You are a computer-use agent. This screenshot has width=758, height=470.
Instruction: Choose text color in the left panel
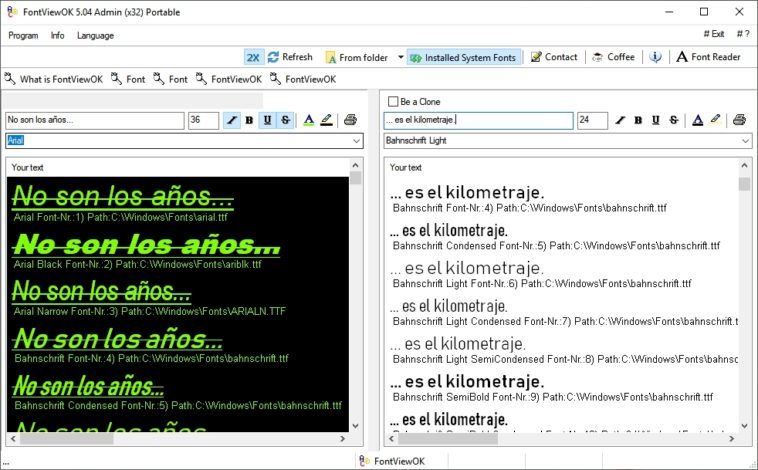pyautogui.click(x=309, y=120)
